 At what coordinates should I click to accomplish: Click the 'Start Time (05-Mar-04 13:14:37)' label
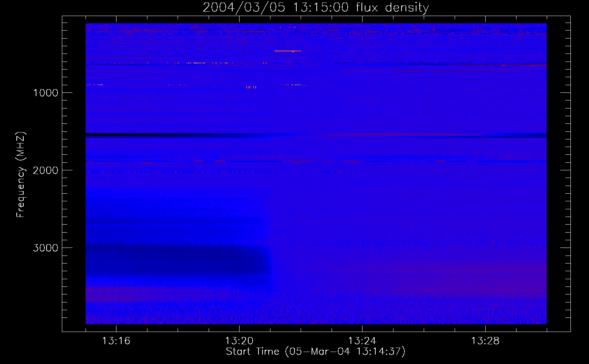[316, 352]
